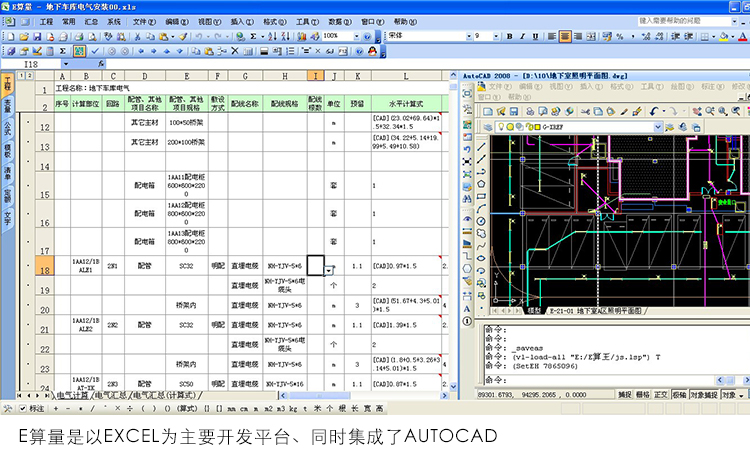Click the m2 unit button in bottom toolbar
Screen dimensions: 750x460
268,409
